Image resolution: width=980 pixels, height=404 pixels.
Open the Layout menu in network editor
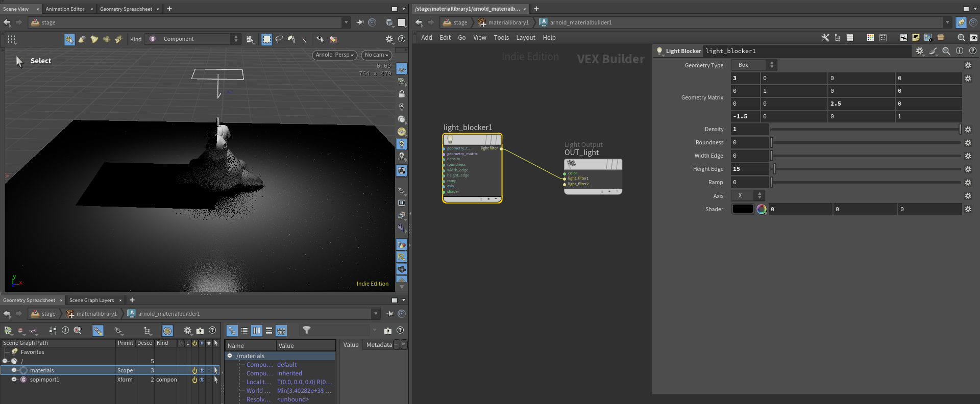tap(525, 38)
